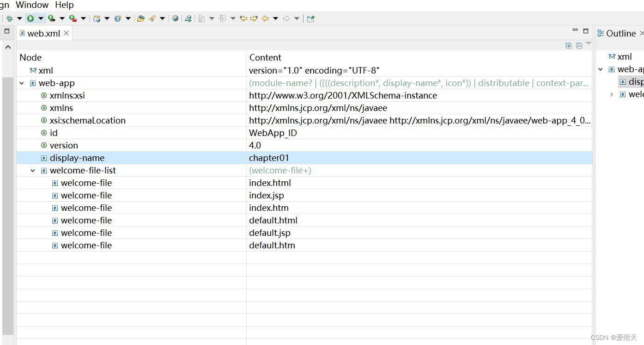Expand the welcome-file-list node in Outline

[x=611, y=94]
